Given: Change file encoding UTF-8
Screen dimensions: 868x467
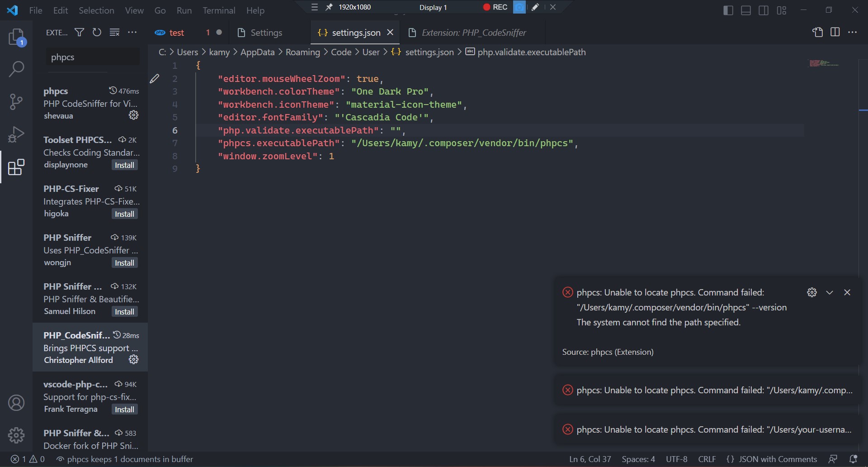Looking at the screenshot, I should pos(676,459).
